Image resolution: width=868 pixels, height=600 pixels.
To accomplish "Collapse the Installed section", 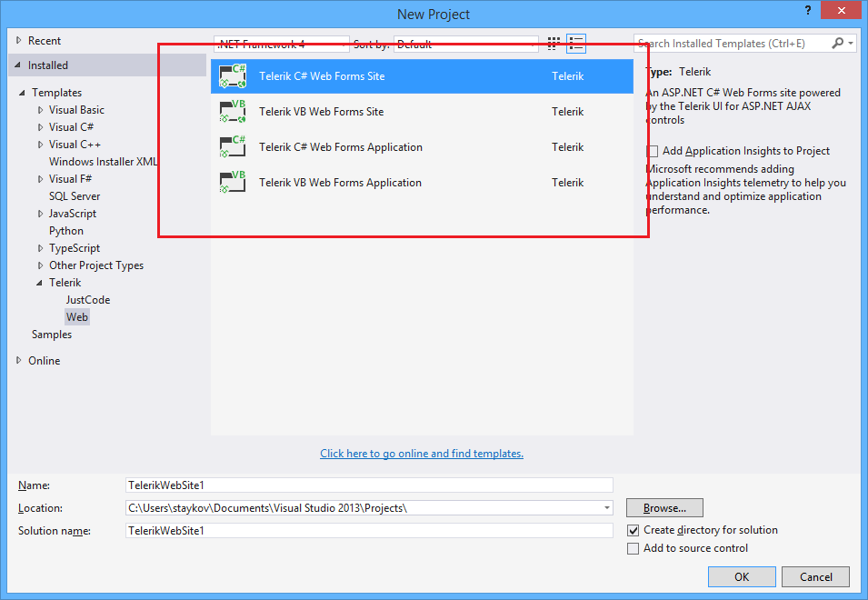I will [x=17, y=65].
